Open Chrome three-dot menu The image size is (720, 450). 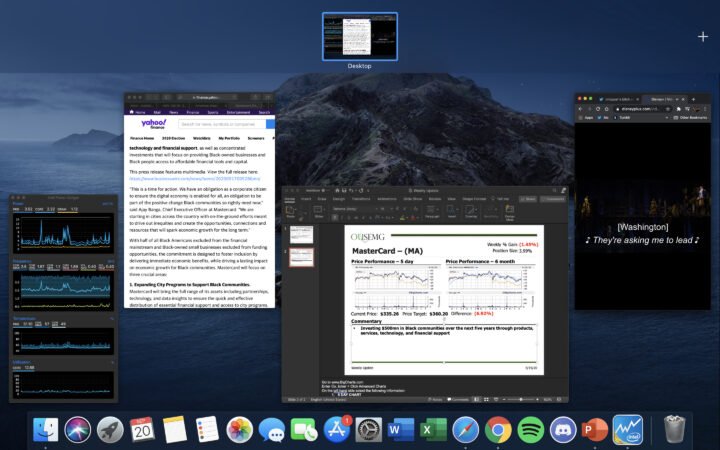(705, 109)
